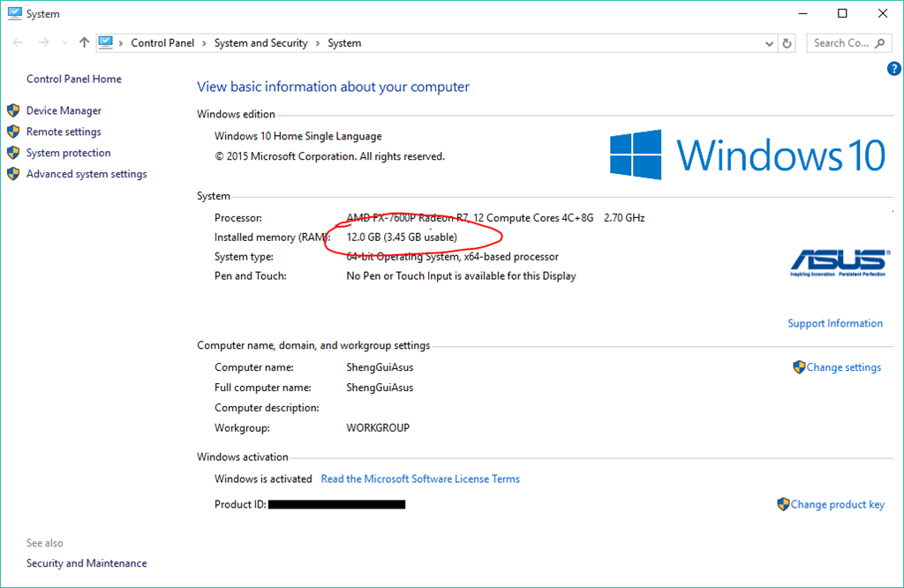Click shield icon beside Advanced system settings
The image size is (904, 588).
[x=13, y=174]
